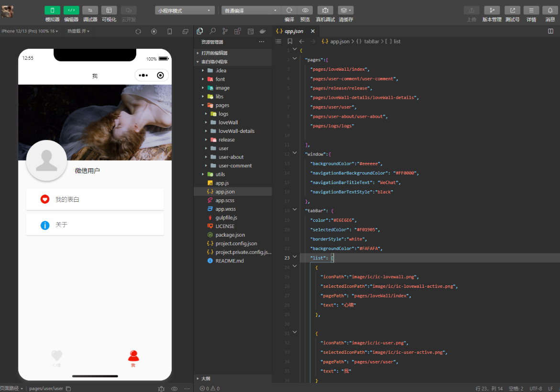Viewport: 560px width, 392px height.
Task: Click the 编译 compile refresh icon
Action: click(289, 11)
